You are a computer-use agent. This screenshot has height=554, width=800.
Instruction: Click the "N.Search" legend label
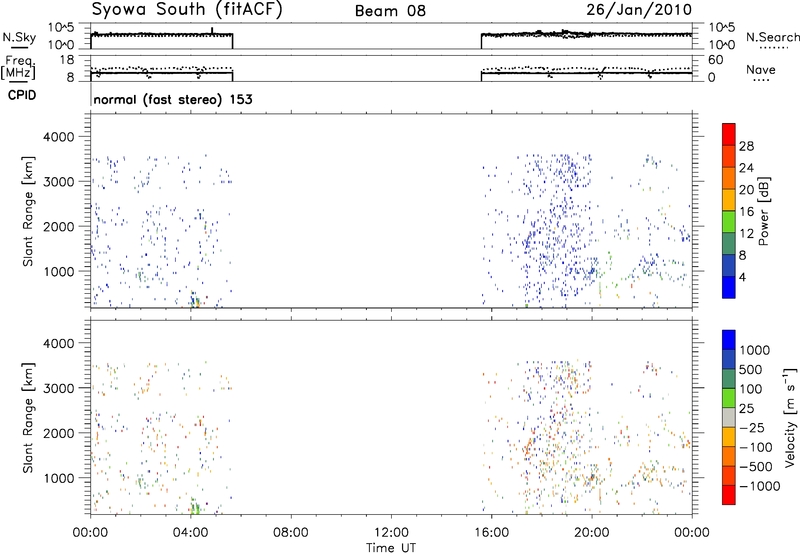tap(772, 37)
